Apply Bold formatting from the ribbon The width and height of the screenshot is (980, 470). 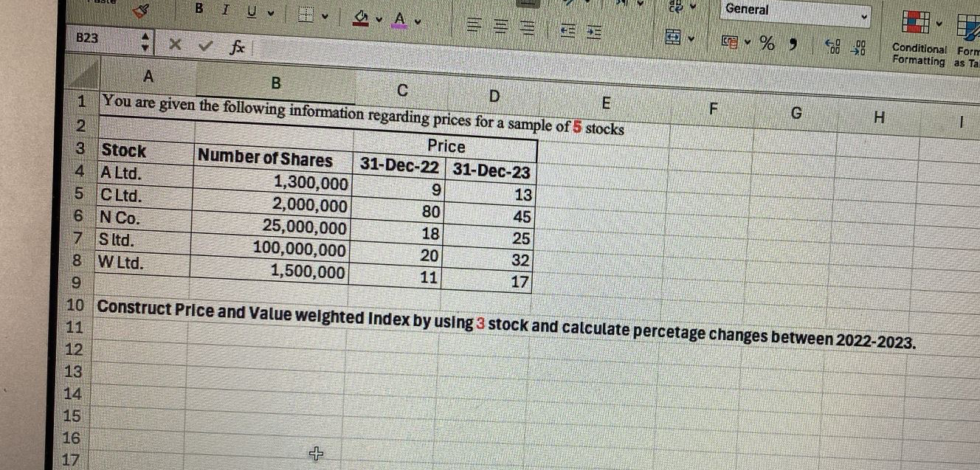point(198,7)
